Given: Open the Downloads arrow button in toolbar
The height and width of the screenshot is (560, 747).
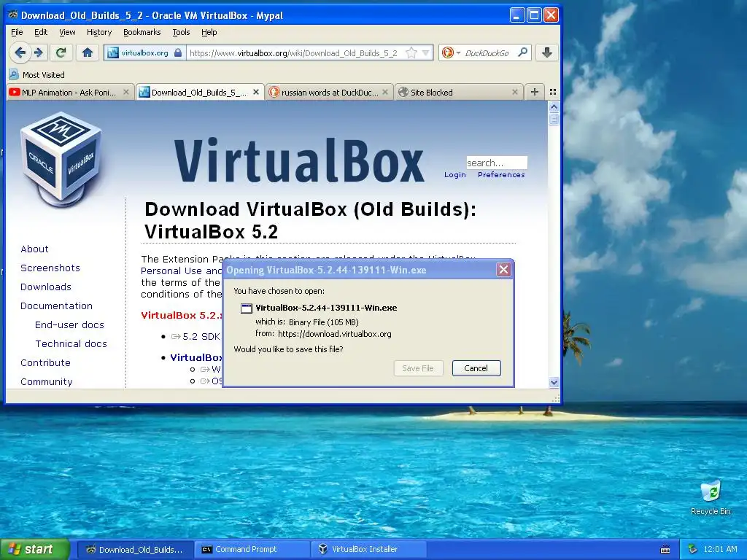Looking at the screenshot, I should [x=547, y=52].
